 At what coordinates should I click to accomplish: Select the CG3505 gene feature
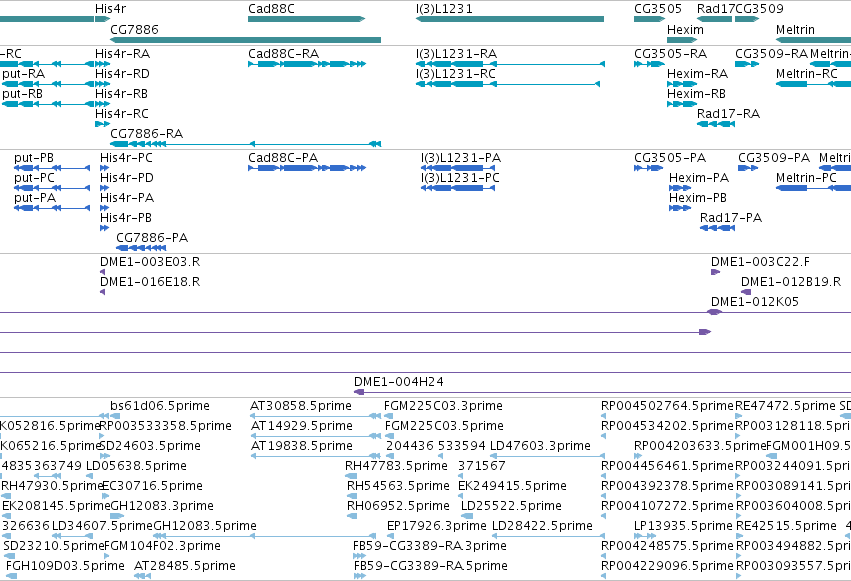(x=650, y=19)
